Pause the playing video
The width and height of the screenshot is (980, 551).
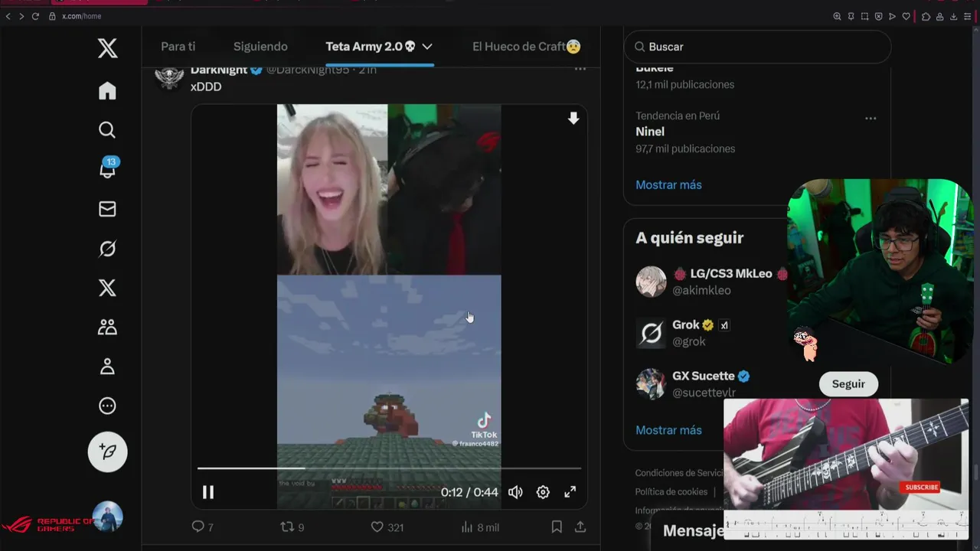point(208,492)
